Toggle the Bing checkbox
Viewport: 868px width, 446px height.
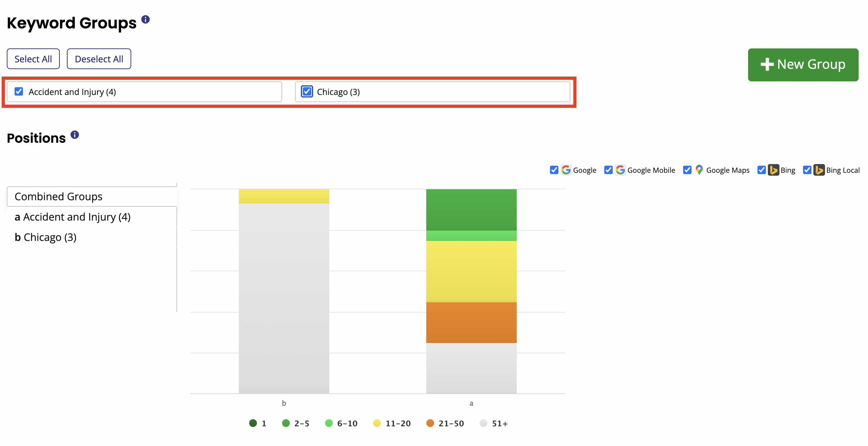pos(761,170)
